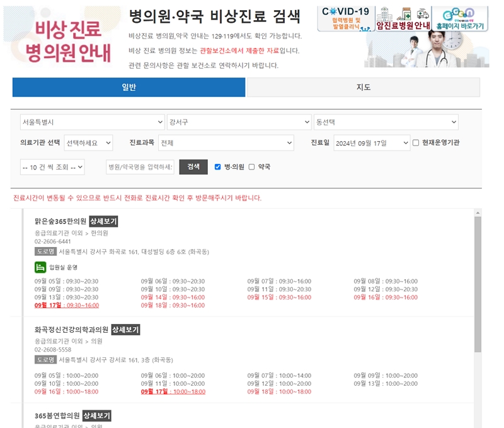Image resolution: width=504 pixels, height=428 pixels.
Task: Click the 병의원·약국 비상진료 검색 heading
Action: tap(215, 16)
